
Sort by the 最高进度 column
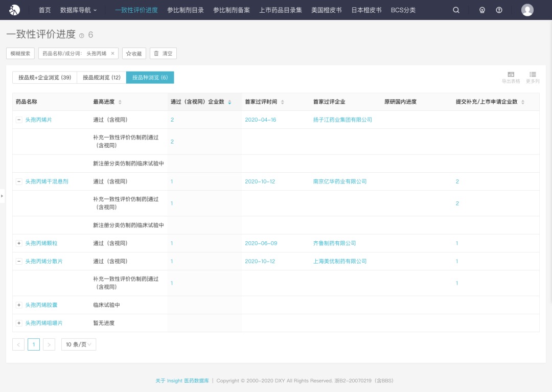pos(120,102)
